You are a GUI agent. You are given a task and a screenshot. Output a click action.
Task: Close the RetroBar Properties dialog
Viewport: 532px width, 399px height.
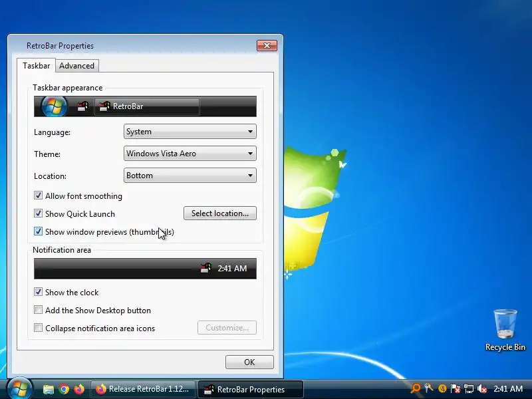coord(267,45)
